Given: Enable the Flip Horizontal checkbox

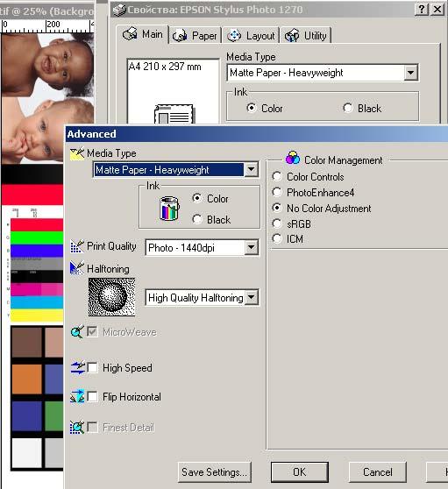Looking at the screenshot, I should pos(92,397).
